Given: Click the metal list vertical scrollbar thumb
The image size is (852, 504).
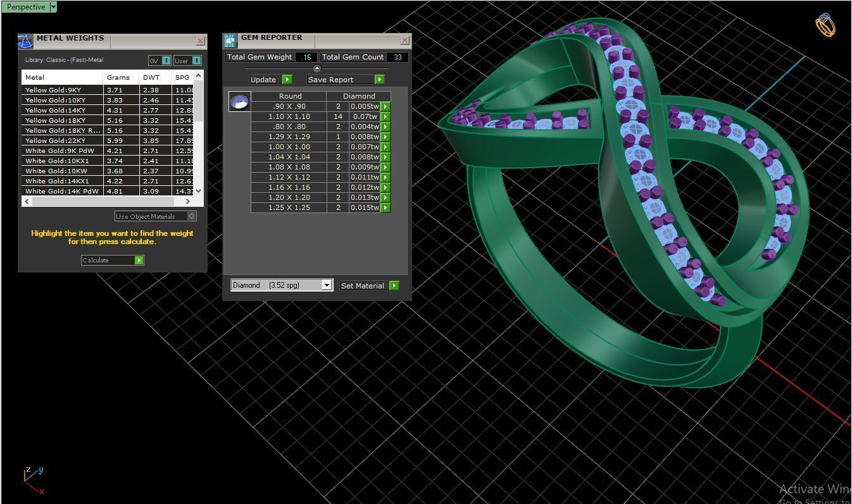Looking at the screenshot, I should tap(199, 101).
